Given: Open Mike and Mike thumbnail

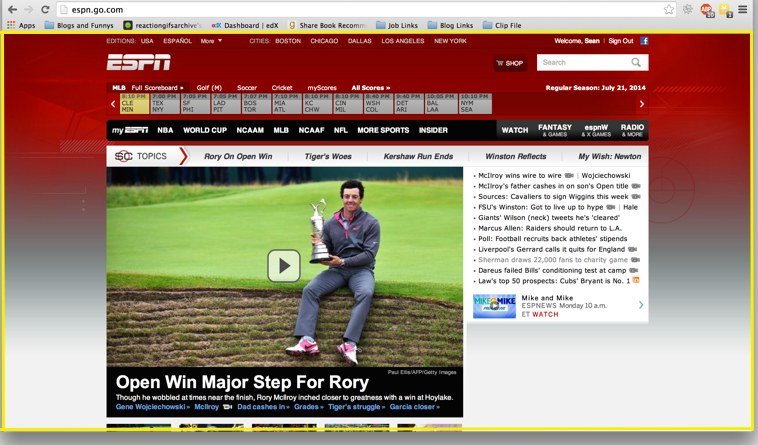Looking at the screenshot, I should coord(494,306).
